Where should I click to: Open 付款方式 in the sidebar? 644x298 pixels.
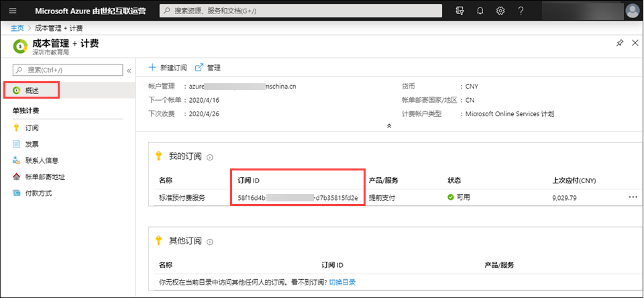38,193
